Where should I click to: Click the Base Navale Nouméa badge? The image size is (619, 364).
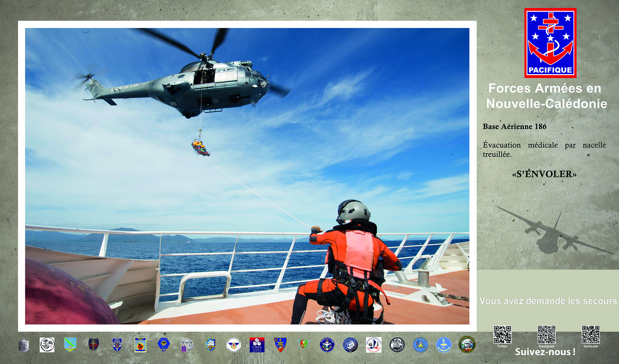pos(47,345)
